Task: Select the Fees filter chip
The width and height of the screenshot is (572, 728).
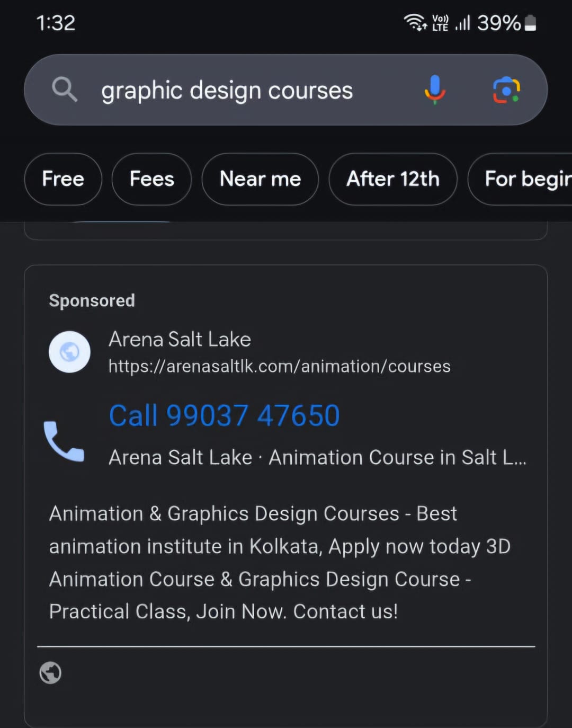Action: pyautogui.click(x=151, y=179)
